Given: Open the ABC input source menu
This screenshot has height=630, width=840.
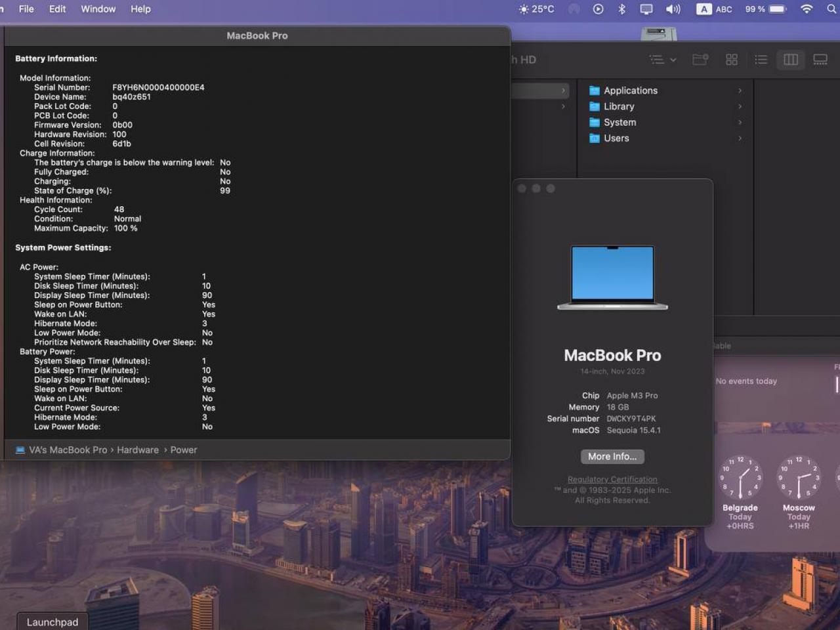Looking at the screenshot, I should click(715, 9).
